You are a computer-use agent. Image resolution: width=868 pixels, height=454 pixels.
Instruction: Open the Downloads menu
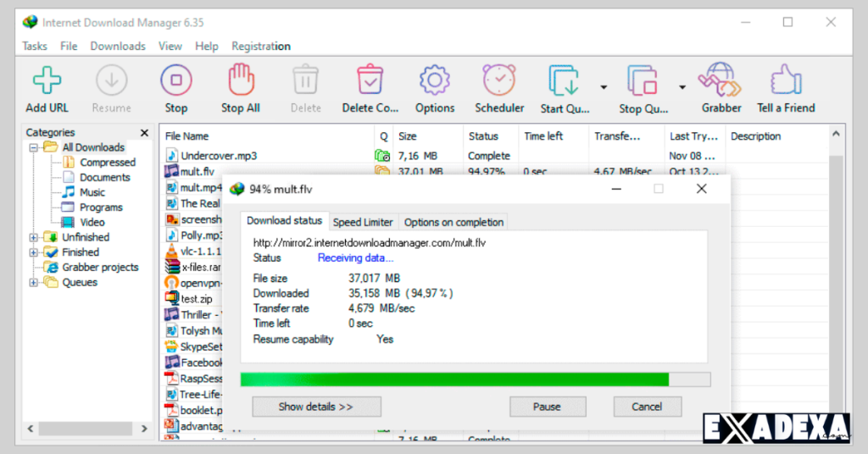118,47
